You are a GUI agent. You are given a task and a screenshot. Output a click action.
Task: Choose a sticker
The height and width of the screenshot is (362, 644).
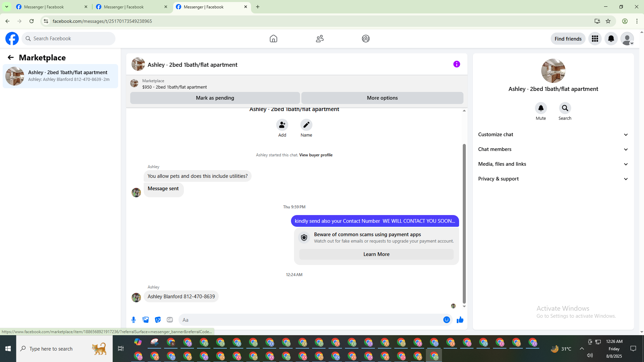[158, 320]
